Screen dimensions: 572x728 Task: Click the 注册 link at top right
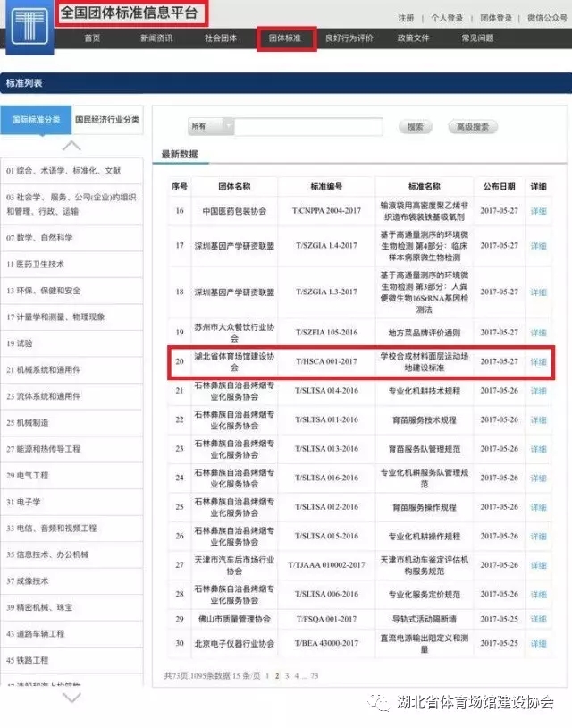click(406, 18)
